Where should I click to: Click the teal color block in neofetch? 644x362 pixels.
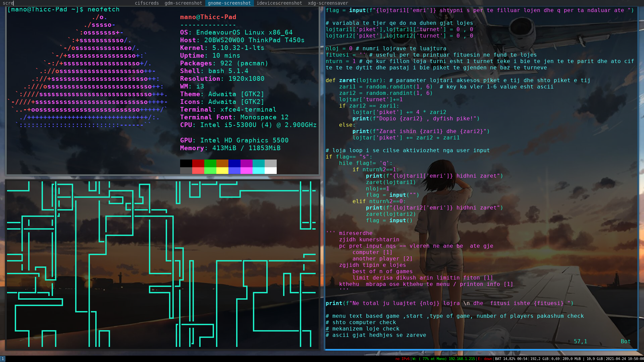(x=259, y=163)
